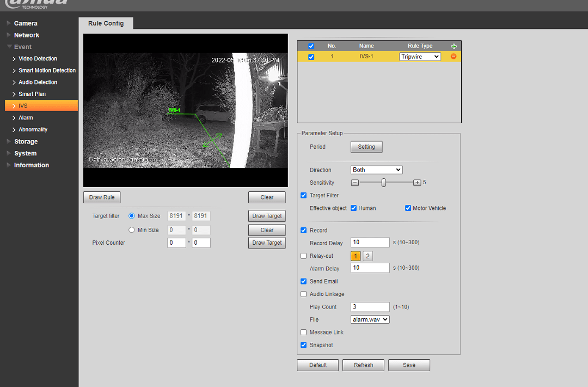The width and height of the screenshot is (588, 387).
Task: Select the Min Size radio button
Action: tap(131, 230)
